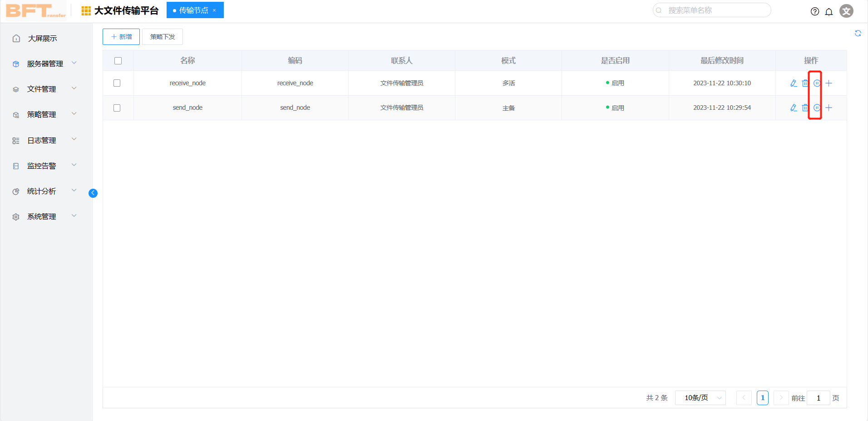Screen dimensions: 868x421
Task: Click the 新增 button
Action: click(x=121, y=37)
